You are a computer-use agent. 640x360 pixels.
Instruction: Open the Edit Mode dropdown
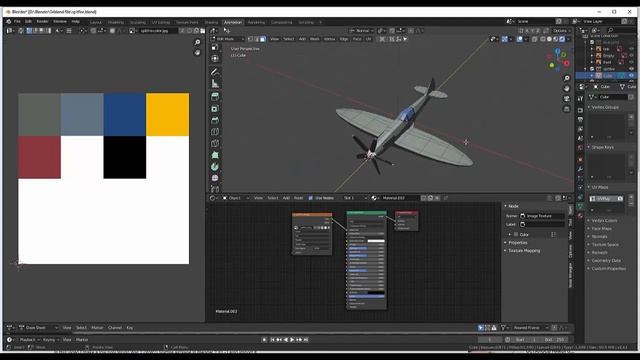coord(227,39)
